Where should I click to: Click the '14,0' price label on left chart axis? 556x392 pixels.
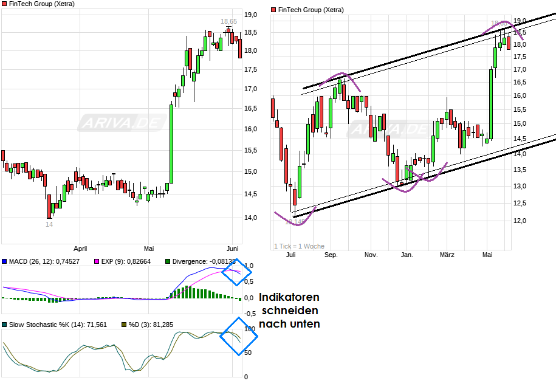click(251, 218)
